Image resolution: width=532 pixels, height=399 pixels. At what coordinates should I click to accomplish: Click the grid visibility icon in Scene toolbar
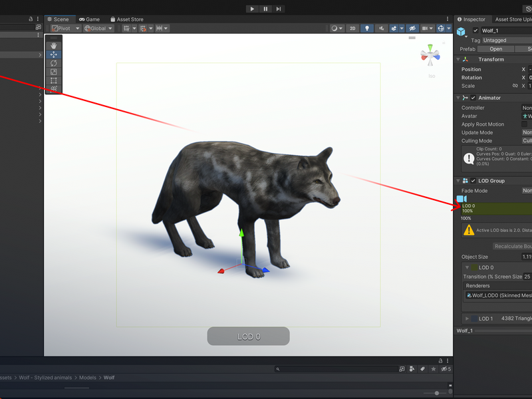tap(126, 29)
